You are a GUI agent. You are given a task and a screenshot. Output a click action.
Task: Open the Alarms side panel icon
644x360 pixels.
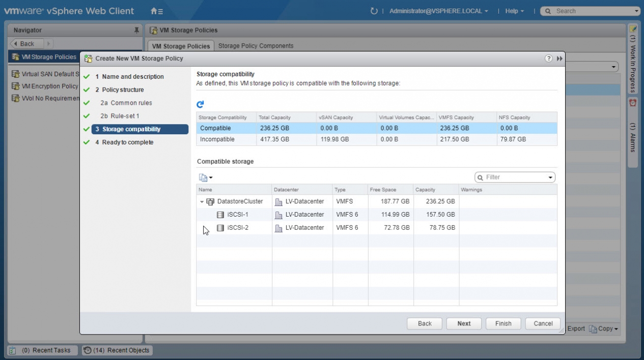pos(633,103)
